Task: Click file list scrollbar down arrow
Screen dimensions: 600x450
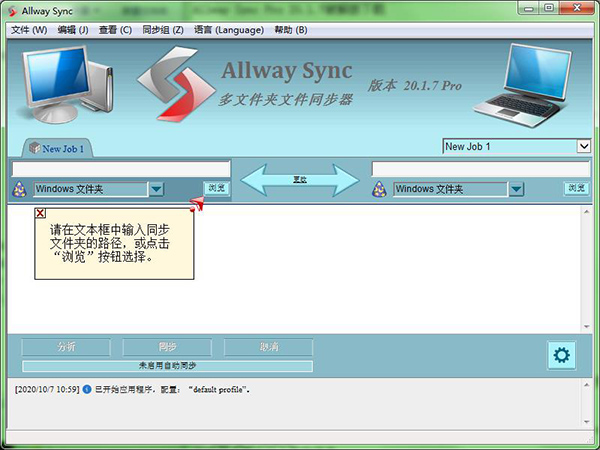Action: click(x=587, y=327)
